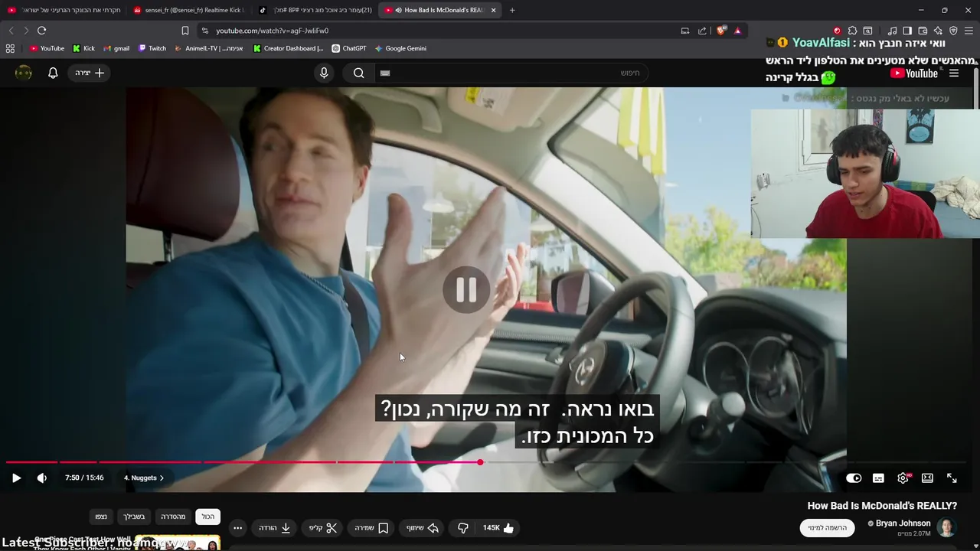Select the הכול filter chip
Screen dimensions: 980x551
click(x=208, y=517)
